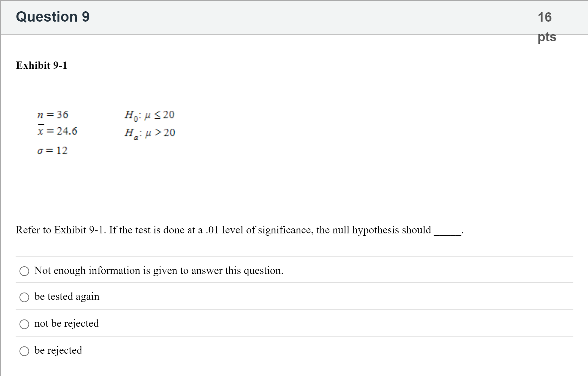
Task: Pick the 'Not enough information' radio button
Action: click(x=24, y=271)
